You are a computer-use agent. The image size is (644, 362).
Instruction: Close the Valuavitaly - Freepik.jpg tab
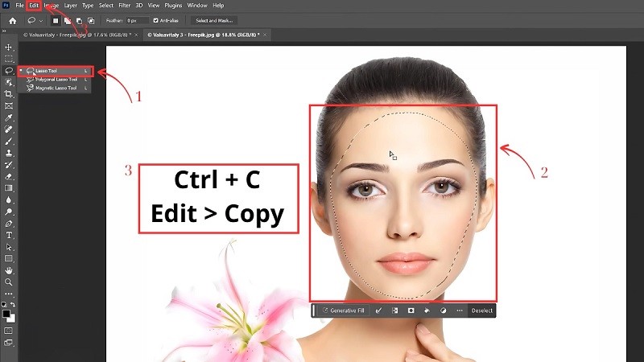(x=136, y=35)
